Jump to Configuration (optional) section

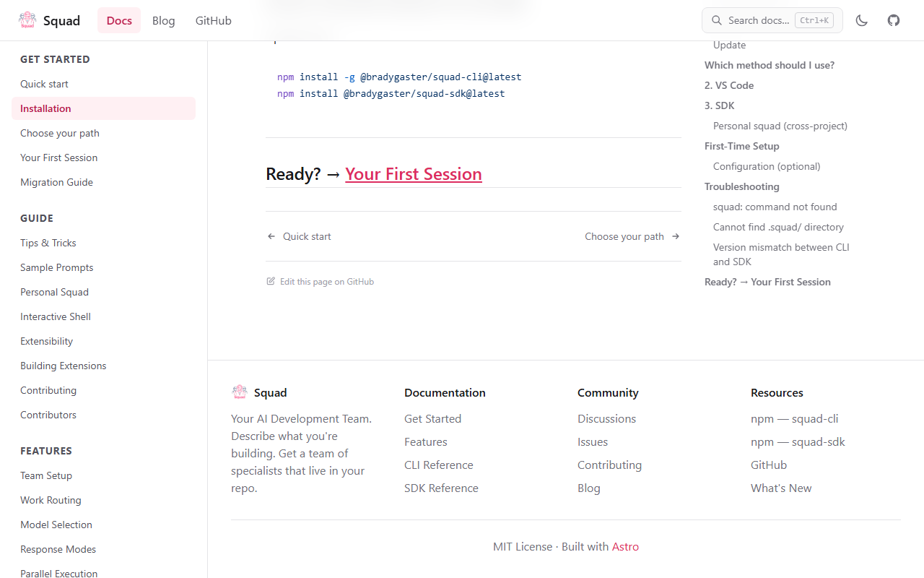click(767, 166)
